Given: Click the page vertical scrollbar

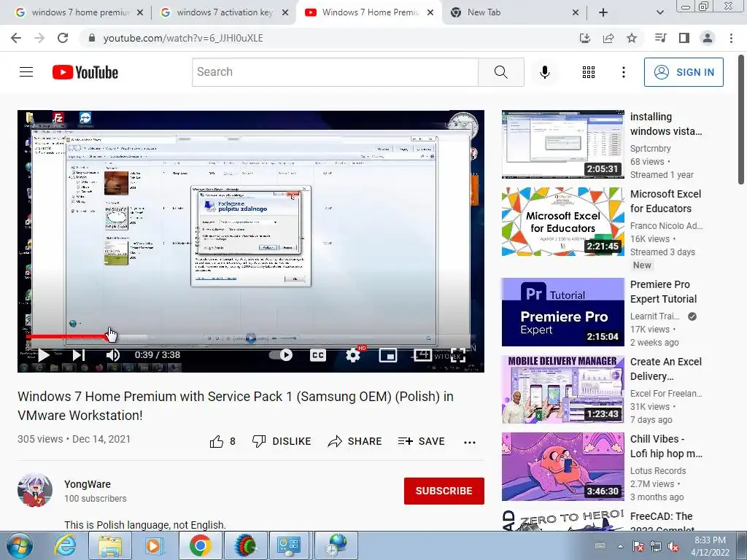Looking at the screenshot, I should click(741, 119).
